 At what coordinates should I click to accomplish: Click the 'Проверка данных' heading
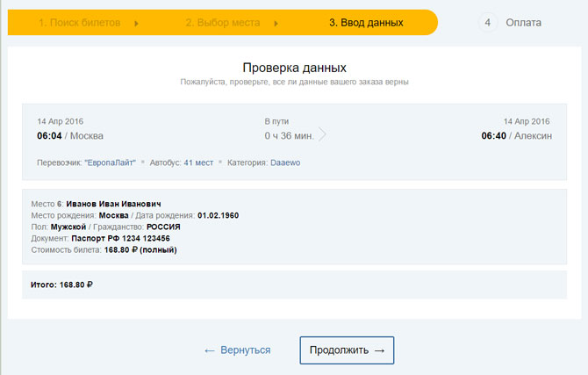pyautogui.click(x=294, y=68)
